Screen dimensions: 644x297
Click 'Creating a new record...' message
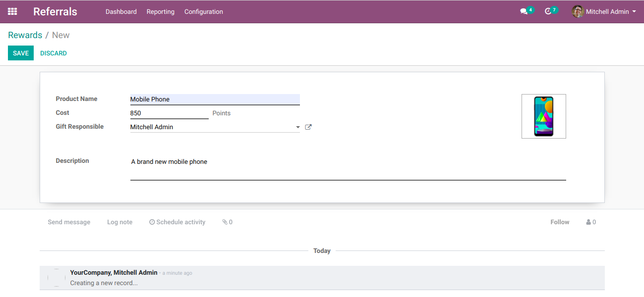pyautogui.click(x=104, y=283)
